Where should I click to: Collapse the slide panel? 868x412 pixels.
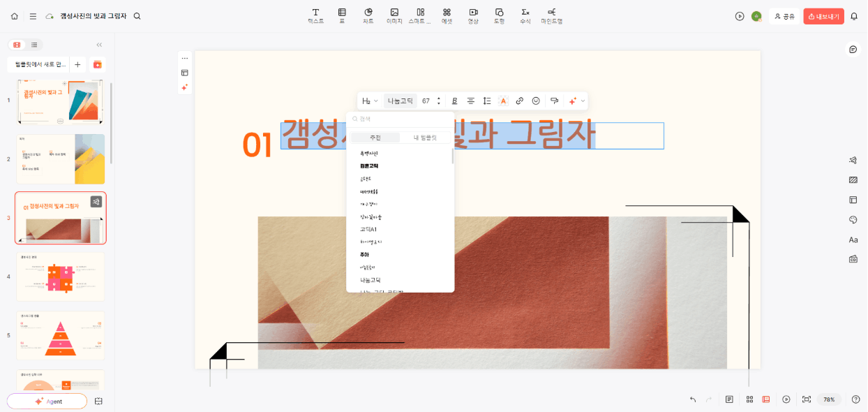tap(99, 45)
